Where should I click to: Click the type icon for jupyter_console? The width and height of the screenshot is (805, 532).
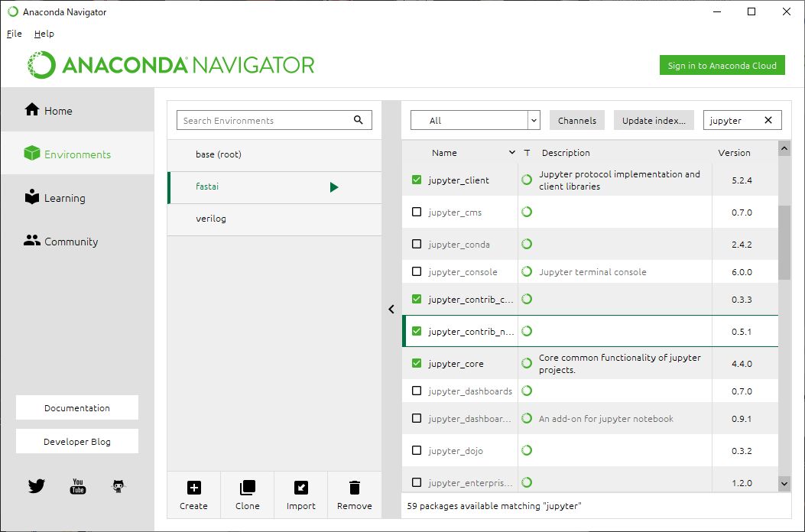[527, 271]
